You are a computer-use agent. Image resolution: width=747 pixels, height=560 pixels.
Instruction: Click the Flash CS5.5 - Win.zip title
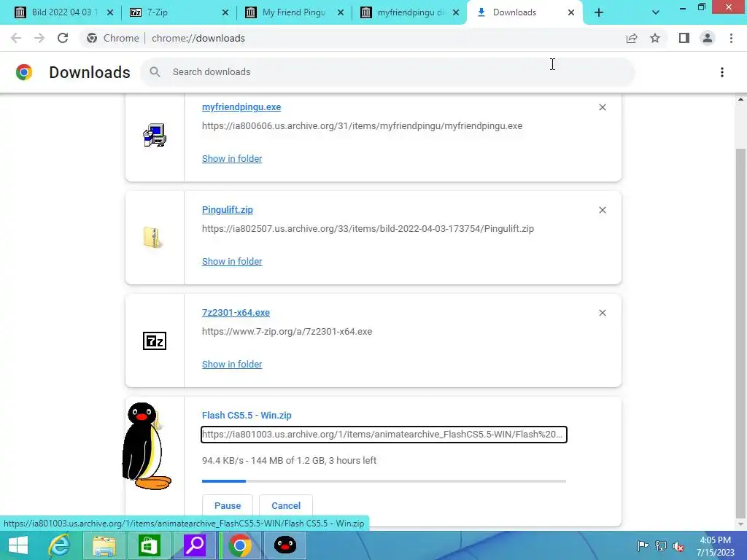[247, 415]
